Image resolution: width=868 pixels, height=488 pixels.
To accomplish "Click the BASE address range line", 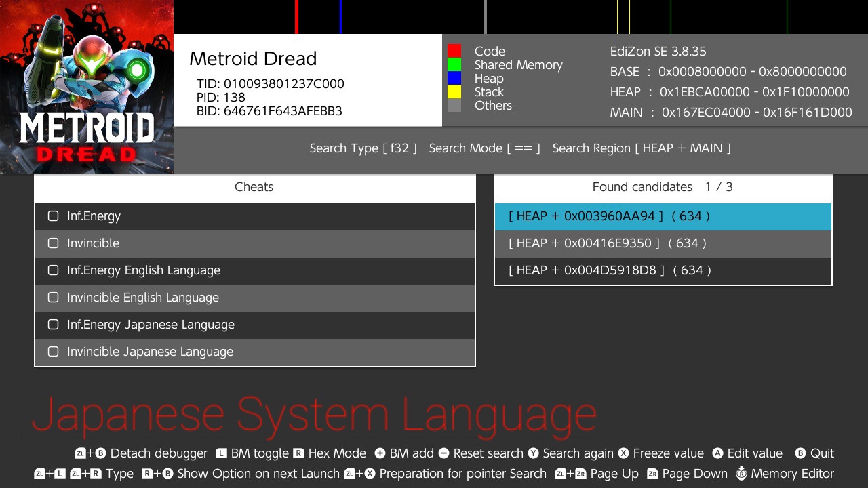I will pos(728,72).
